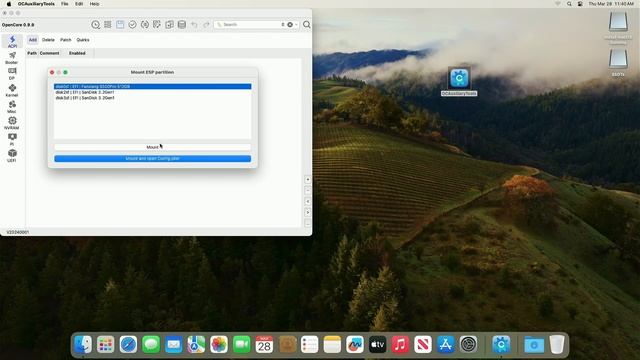640x360 pixels.
Task: Open Launchpad from the Dock
Action: coord(105,345)
